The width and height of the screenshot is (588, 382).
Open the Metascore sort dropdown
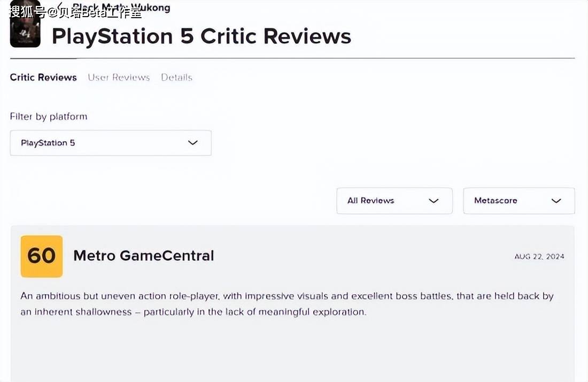coord(519,201)
